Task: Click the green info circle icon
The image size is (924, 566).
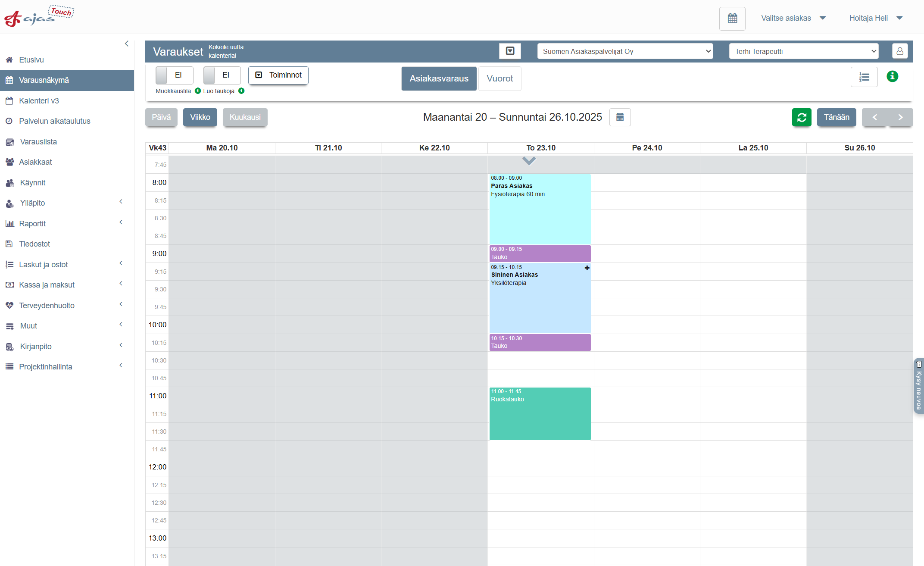Action: point(892,76)
